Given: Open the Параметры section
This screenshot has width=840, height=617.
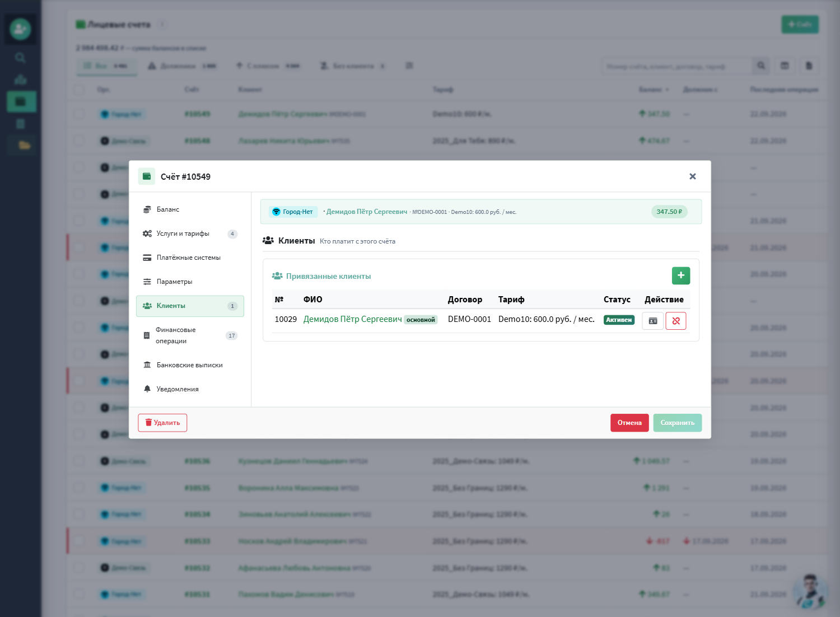Looking at the screenshot, I should pyautogui.click(x=190, y=282).
